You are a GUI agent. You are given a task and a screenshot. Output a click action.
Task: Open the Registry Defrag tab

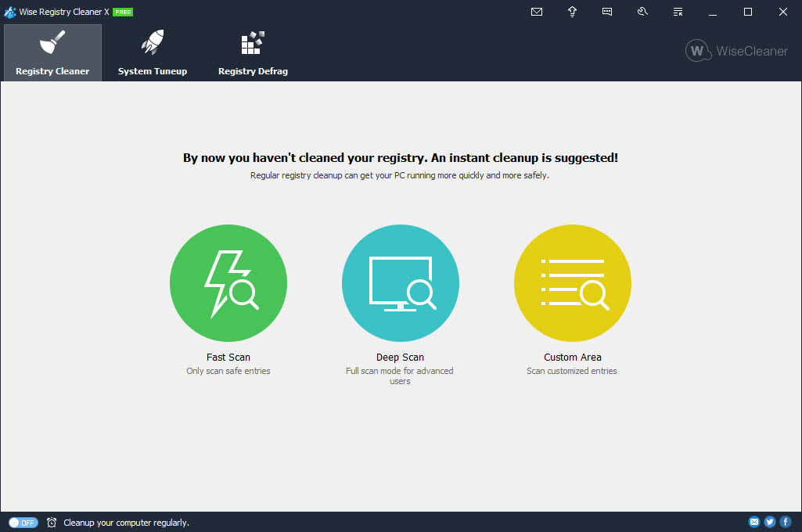253,51
